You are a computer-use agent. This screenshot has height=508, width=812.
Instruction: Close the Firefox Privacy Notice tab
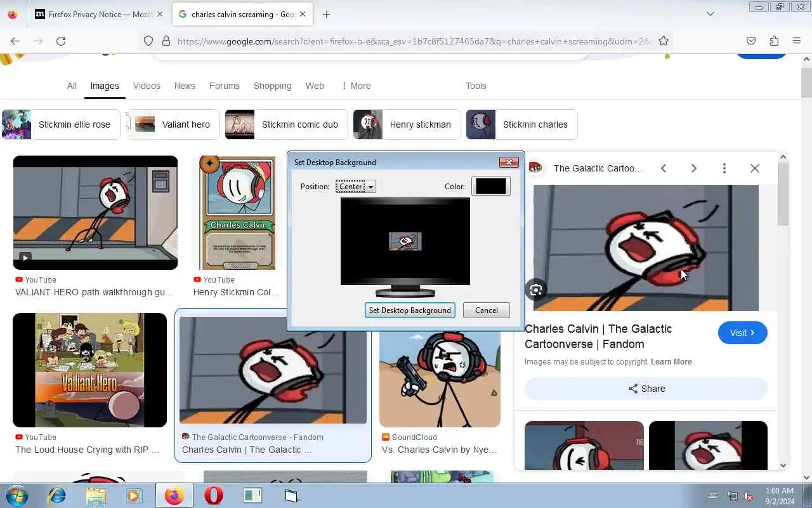click(159, 14)
